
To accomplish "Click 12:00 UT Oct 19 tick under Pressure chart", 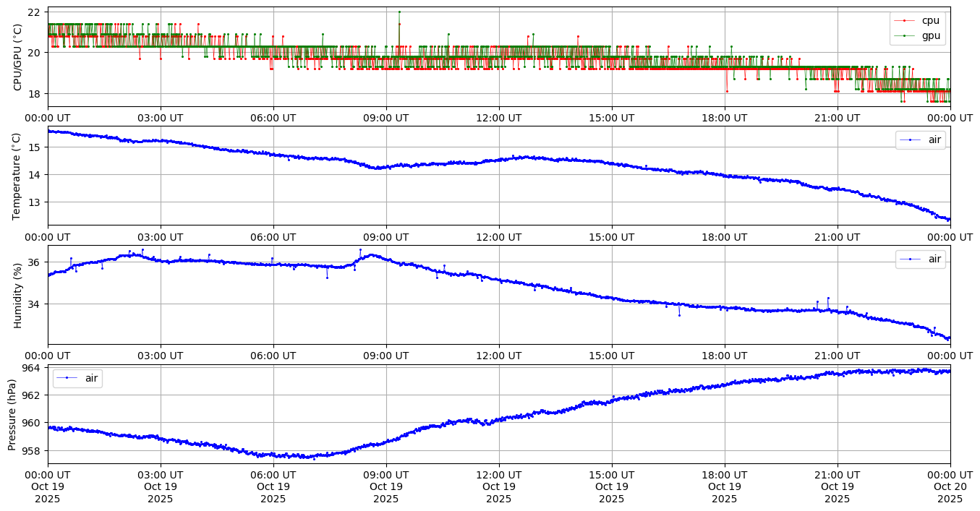I will pyautogui.click(x=498, y=486).
